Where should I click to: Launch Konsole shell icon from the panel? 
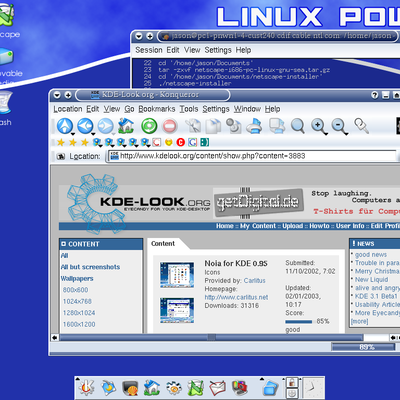click(130, 388)
